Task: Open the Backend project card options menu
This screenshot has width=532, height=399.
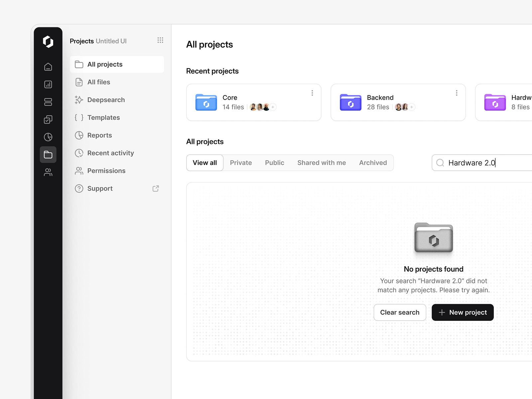Action: point(457,93)
